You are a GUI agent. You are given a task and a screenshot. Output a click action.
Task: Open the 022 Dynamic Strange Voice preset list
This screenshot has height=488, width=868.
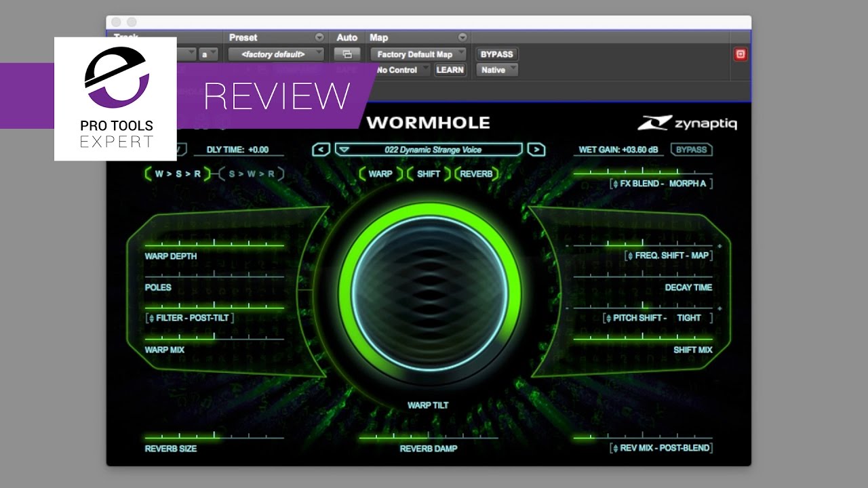point(429,150)
